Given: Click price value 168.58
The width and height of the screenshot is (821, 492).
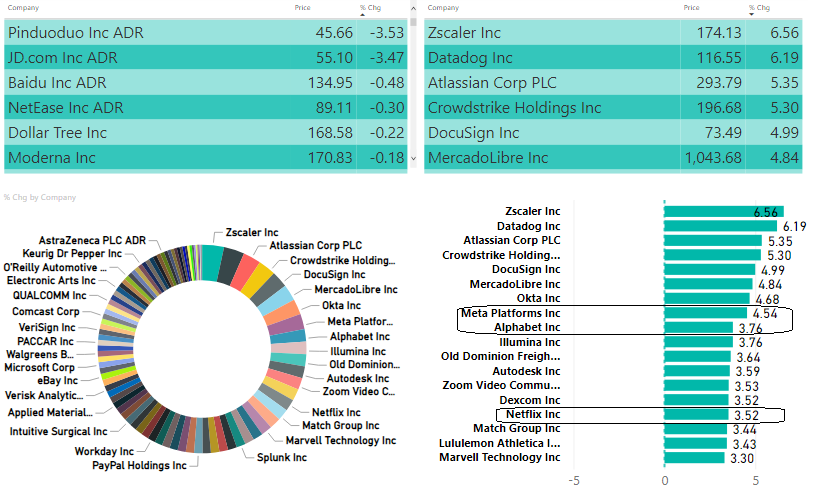Looking at the screenshot, I should [330, 133].
